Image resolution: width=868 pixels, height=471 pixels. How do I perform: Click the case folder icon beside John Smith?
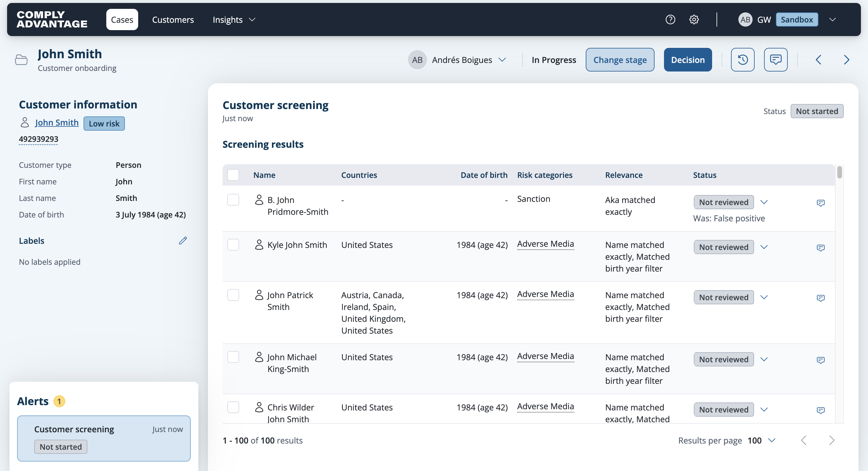21,60
